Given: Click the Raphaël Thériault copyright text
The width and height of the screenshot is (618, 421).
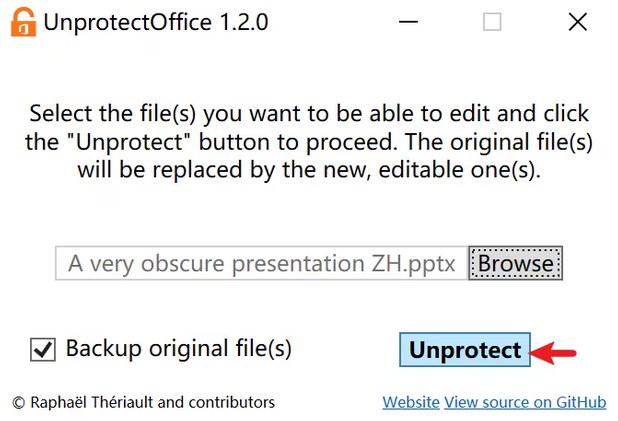Looking at the screenshot, I should click(143, 402).
